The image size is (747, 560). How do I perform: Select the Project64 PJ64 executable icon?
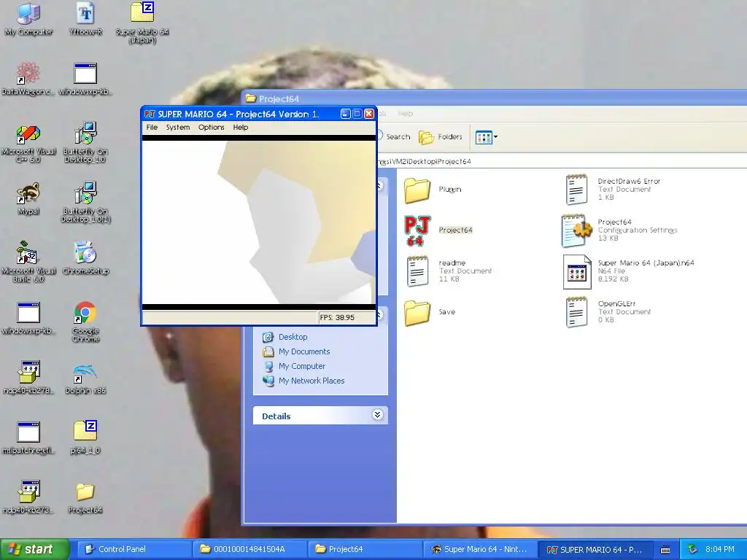(417, 230)
